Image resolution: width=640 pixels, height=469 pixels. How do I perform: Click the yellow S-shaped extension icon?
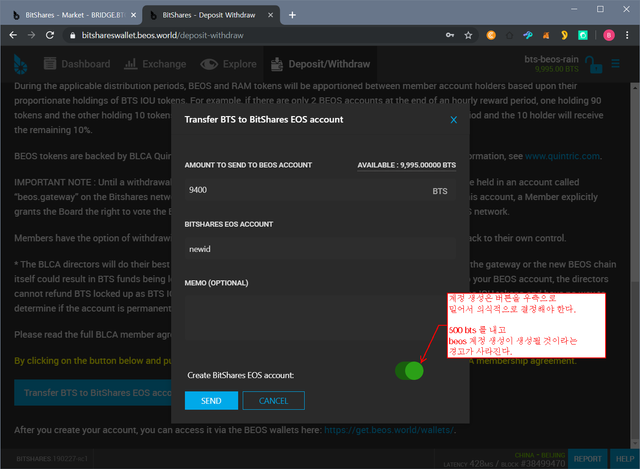pos(564,36)
